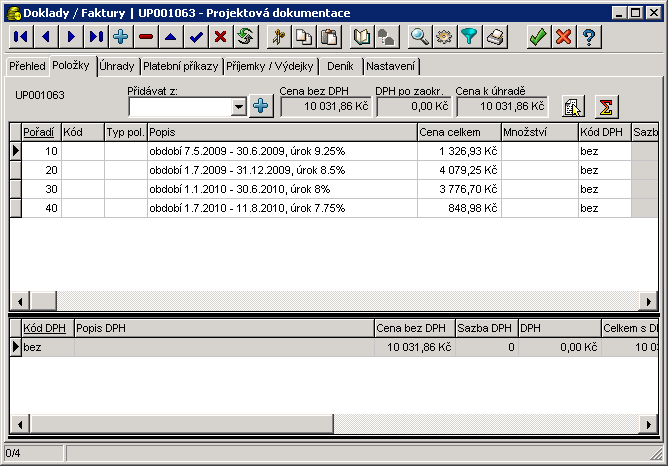Switch to the Úhrady tab
Screen dimensions: 668x466
[x=118, y=66]
